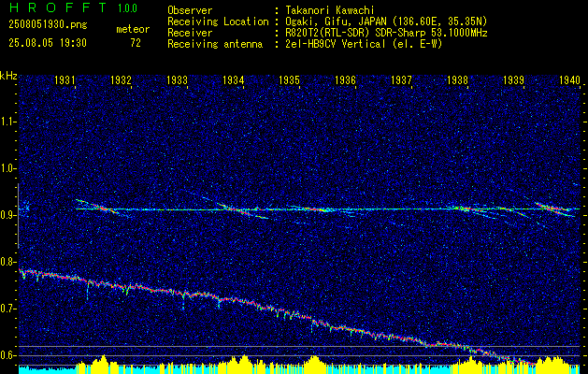Click the 0.9 kHz axis label
Viewport: 588px width, 374px height.
pos(8,215)
